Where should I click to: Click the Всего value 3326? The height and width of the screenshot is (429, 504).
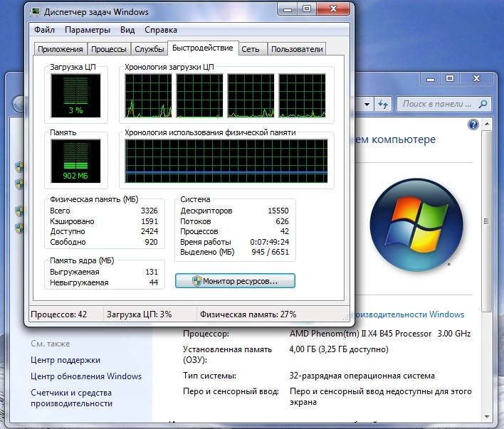(x=149, y=211)
